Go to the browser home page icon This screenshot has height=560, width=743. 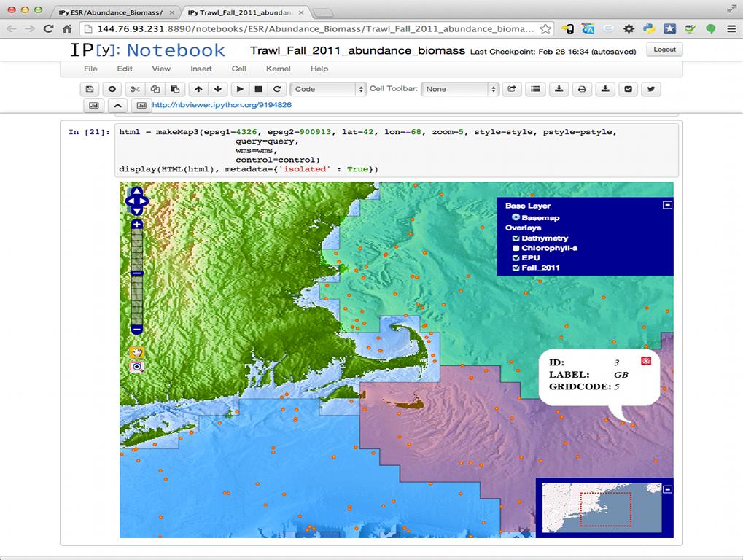(67, 29)
